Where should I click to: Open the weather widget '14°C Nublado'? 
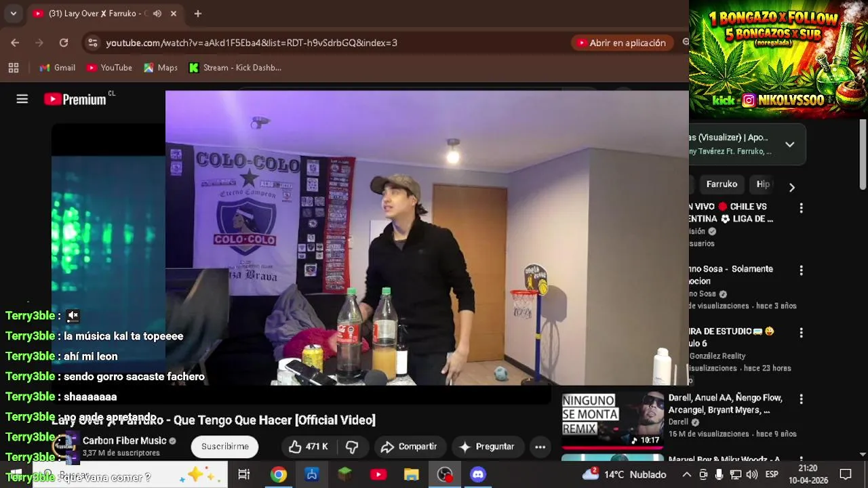point(625,474)
